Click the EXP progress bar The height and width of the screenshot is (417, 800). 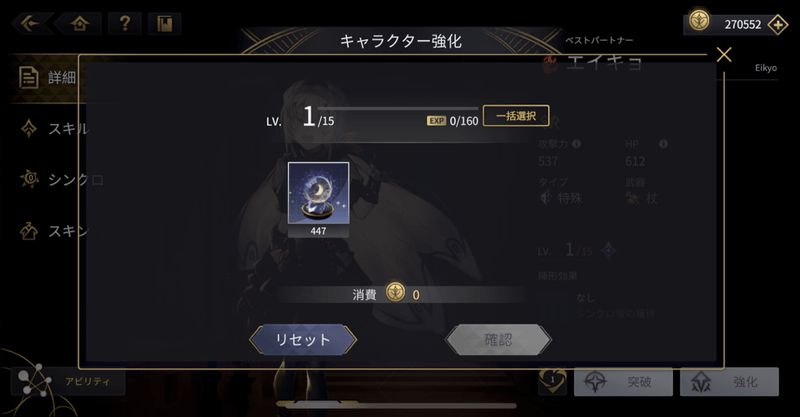click(x=398, y=109)
